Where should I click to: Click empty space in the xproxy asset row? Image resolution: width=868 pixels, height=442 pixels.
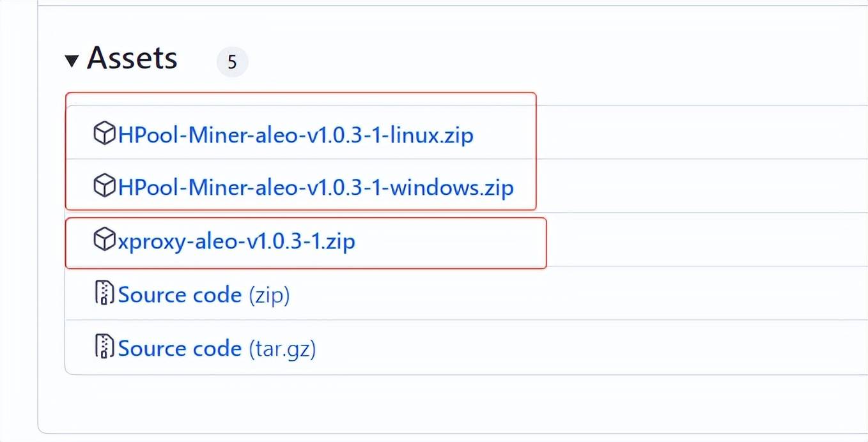[671, 240]
